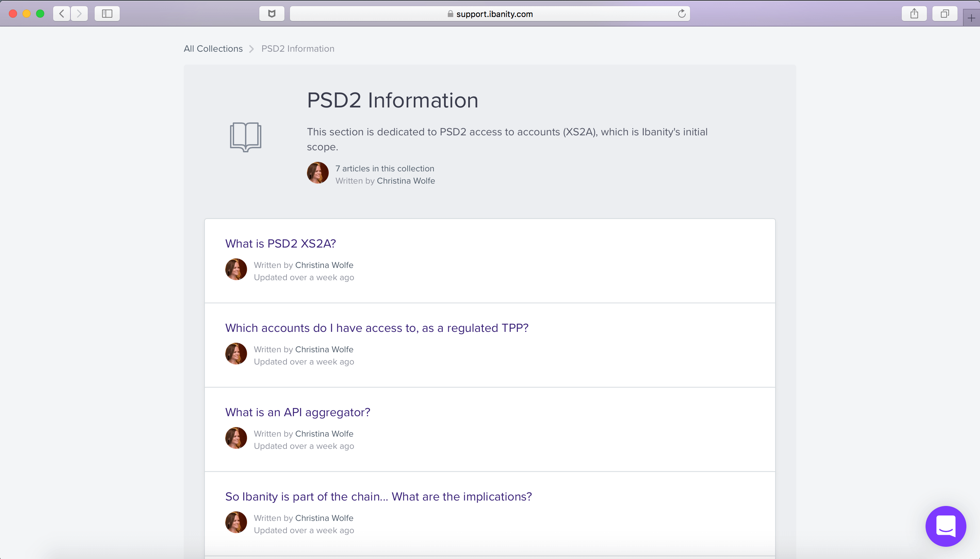The width and height of the screenshot is (980, 559).
Task: Open Ibanity part of the chain article
Action: [x=378, y=496]
